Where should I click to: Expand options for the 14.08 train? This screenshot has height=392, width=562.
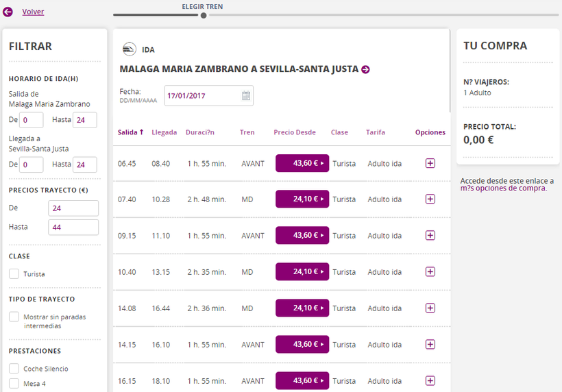tap(430, 308)
